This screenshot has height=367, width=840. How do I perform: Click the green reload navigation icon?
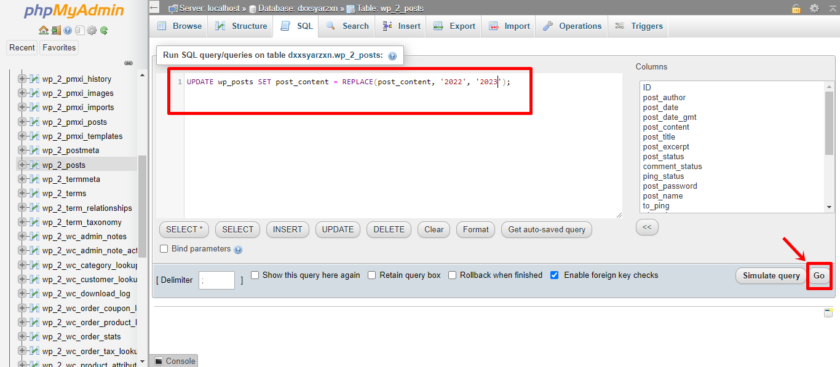point(104,31)
